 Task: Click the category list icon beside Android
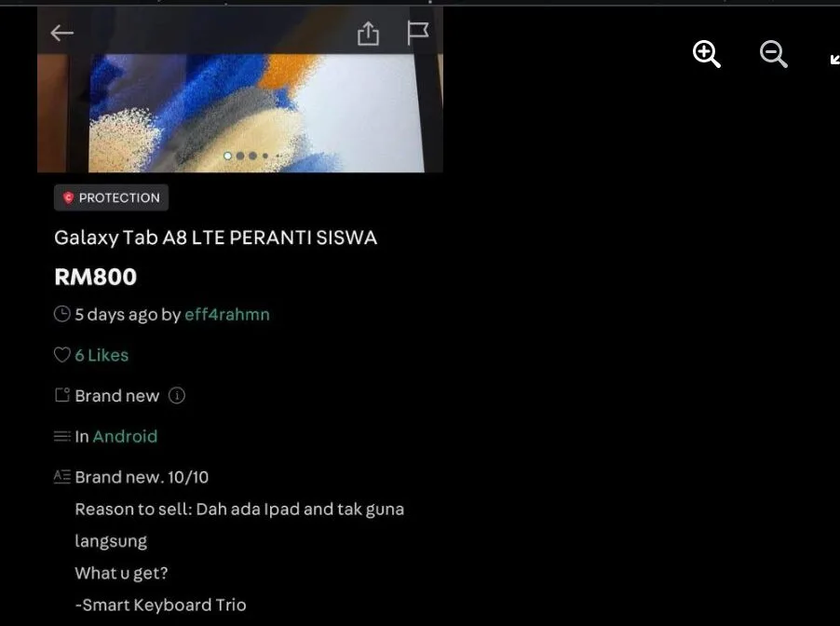tap(62, 436)
